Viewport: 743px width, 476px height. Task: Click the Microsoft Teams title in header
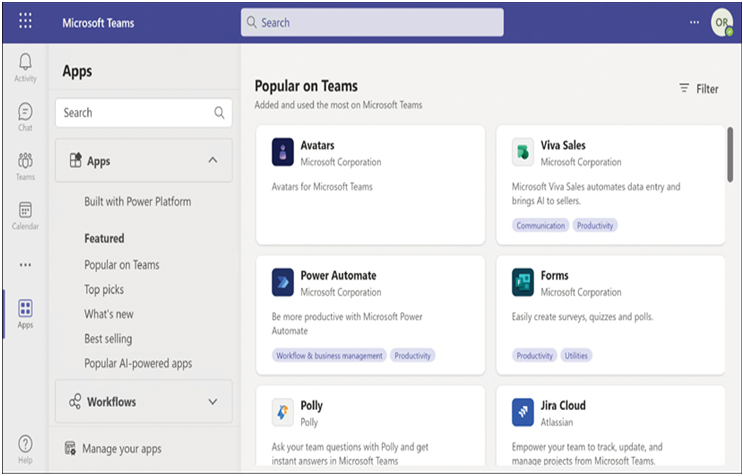point(99,23)
